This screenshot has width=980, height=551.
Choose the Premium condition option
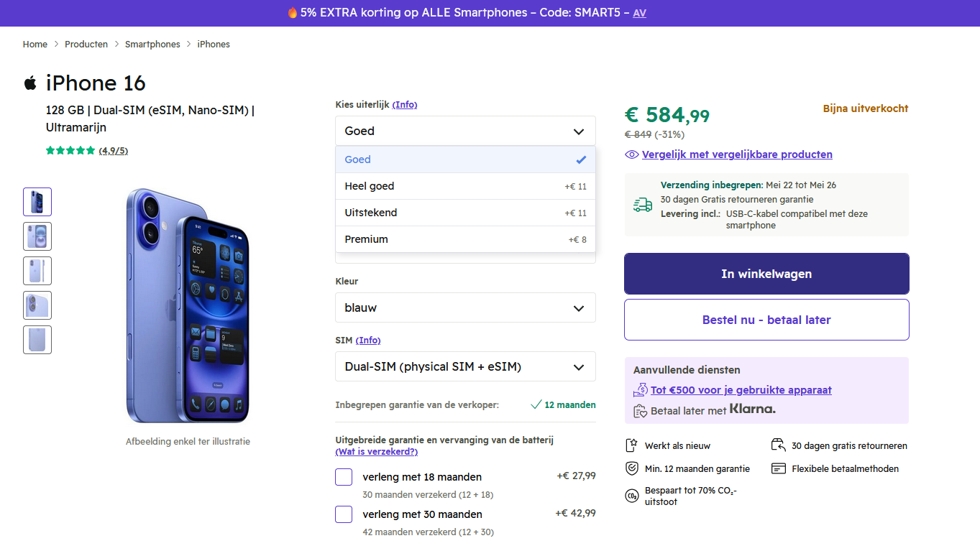[x=465, y=239]
